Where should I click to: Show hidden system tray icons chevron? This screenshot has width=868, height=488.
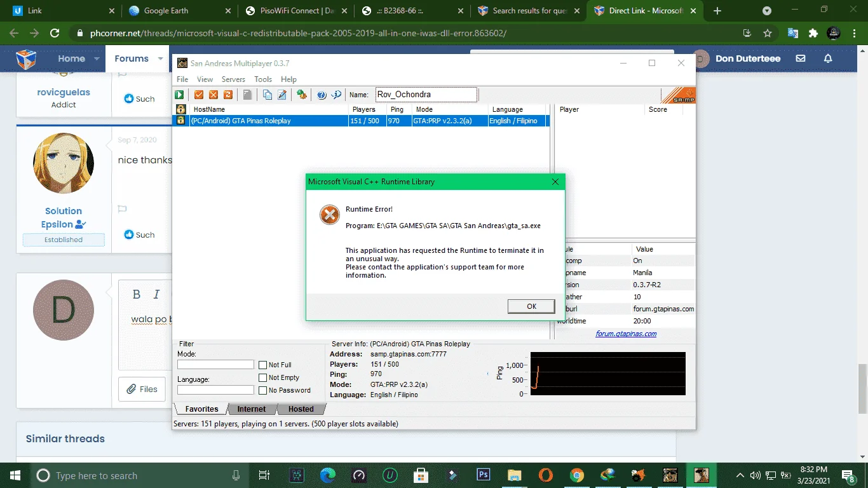pyautogui.click(x=740, y=475)
